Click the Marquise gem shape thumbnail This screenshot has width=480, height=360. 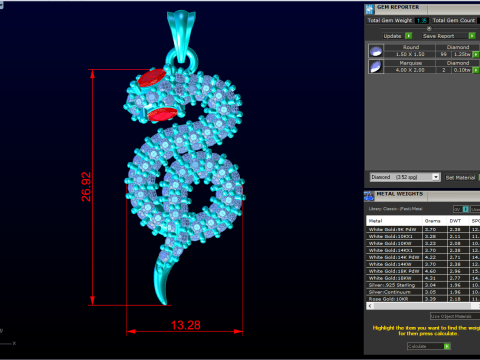point(376,67)
